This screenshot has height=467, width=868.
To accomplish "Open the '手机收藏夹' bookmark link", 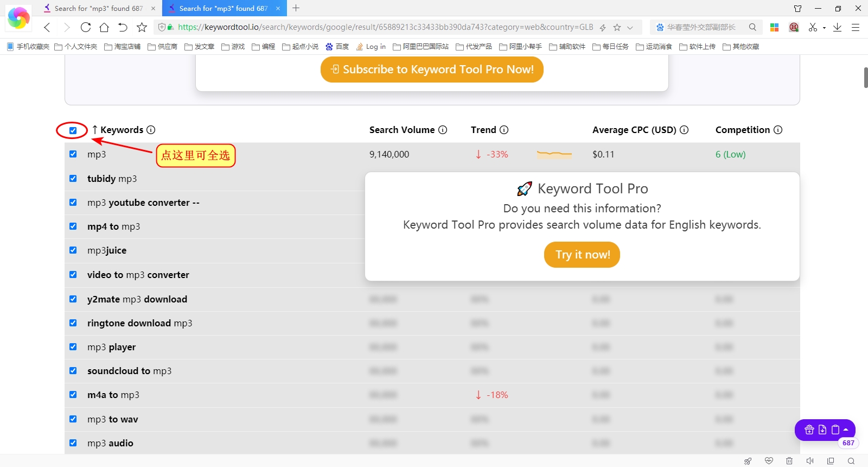I will [28, 47].
